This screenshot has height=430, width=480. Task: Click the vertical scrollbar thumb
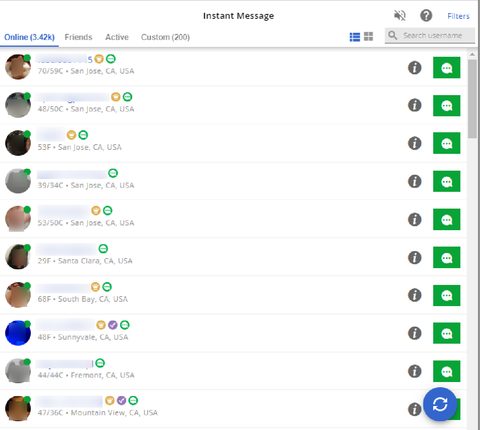click(x=472, y=99)
